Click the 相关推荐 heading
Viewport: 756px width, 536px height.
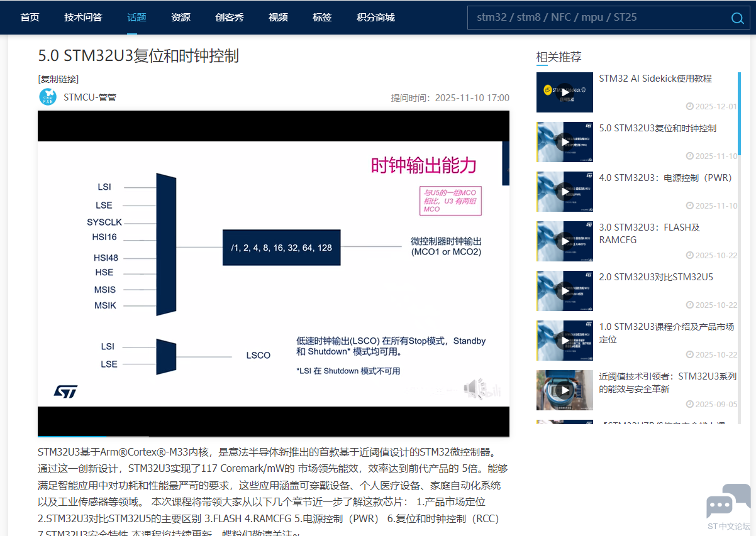559,57
